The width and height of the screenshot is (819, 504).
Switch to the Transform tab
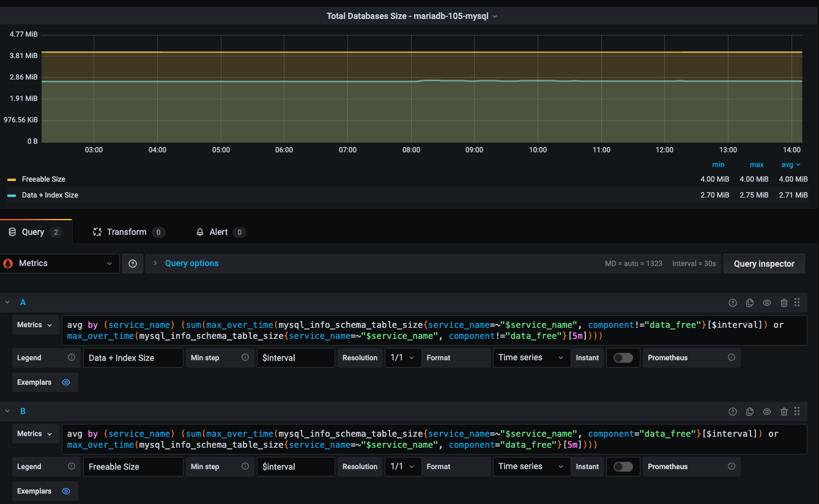point(127,232)
